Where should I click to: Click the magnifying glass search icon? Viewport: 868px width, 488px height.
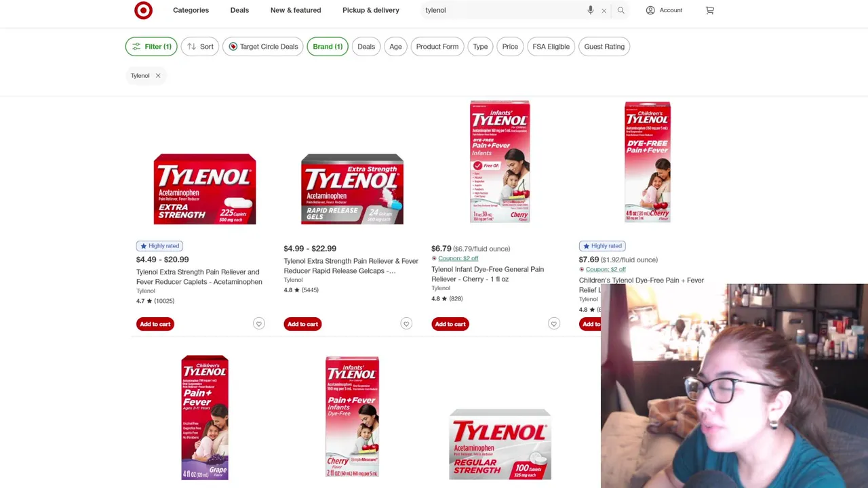(620, 10)
